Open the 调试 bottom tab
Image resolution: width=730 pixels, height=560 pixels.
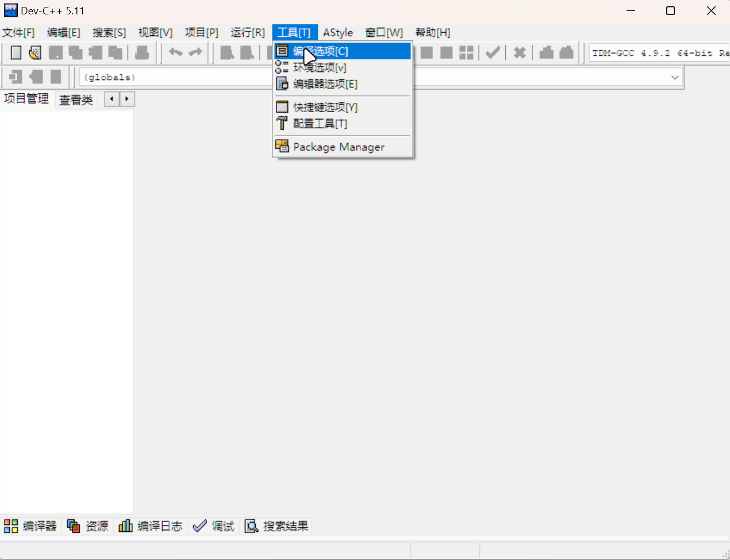coord(214,526)
